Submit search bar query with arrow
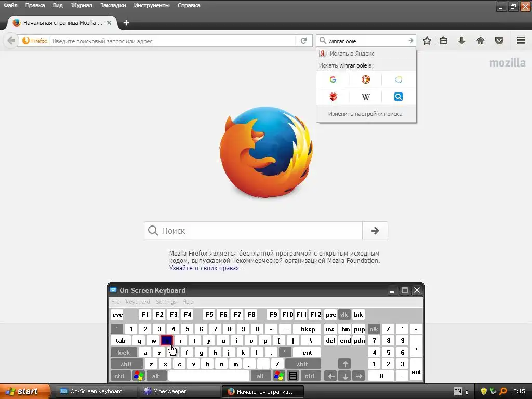 click(410, 41)
